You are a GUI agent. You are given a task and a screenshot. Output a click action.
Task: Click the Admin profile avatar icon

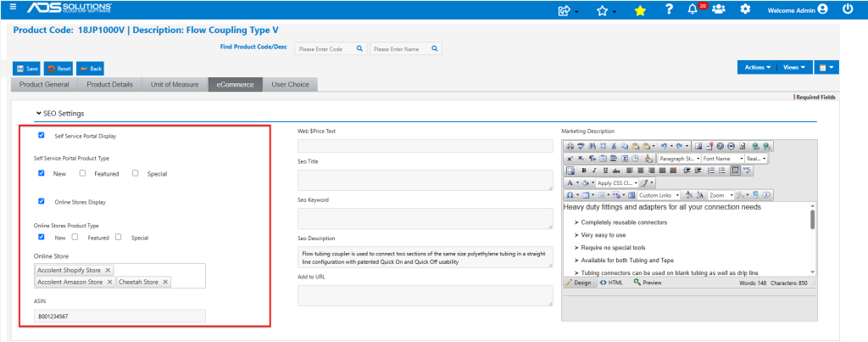coord(822,8)
